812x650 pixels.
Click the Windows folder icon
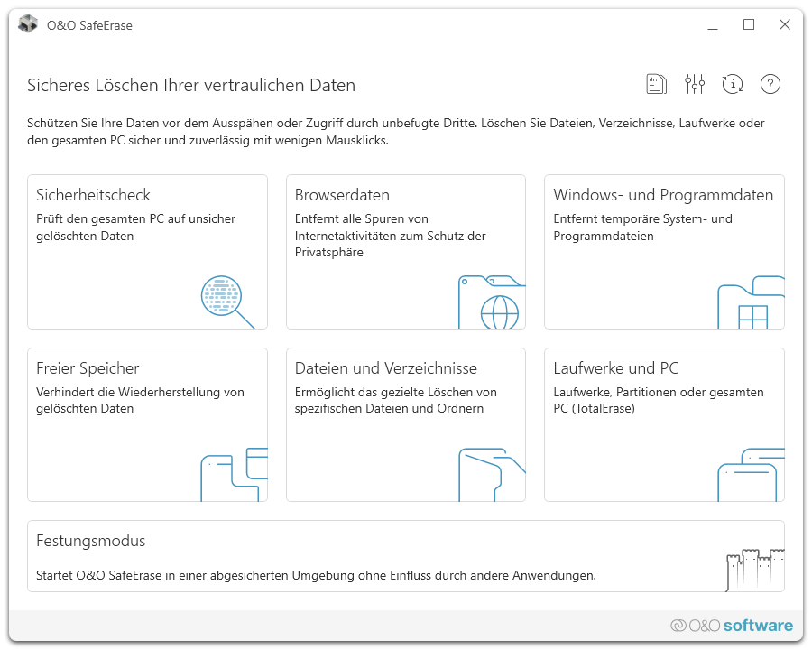[x=751, y=303]
